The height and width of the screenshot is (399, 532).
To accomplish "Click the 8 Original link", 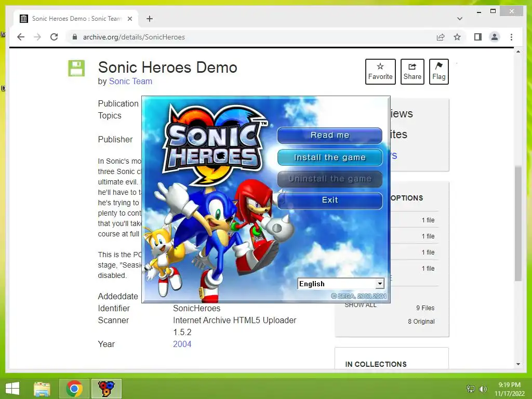I will (421, 322).
